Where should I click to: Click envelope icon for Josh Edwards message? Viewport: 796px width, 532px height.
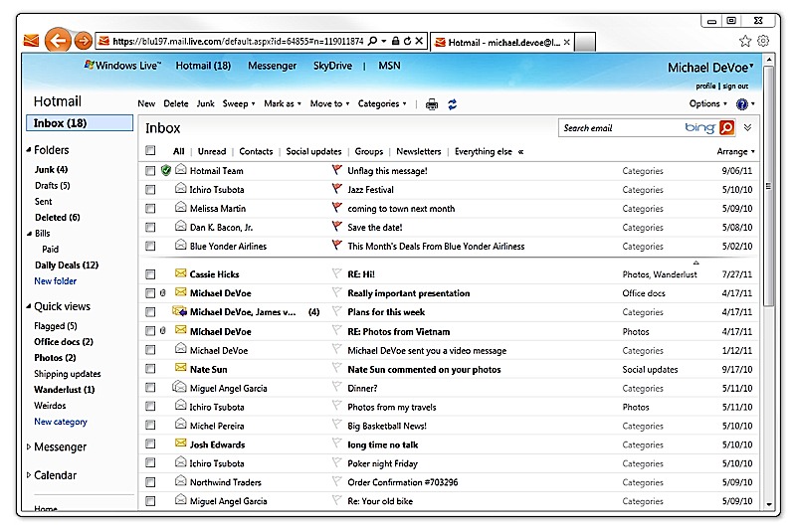coord(180,443)
